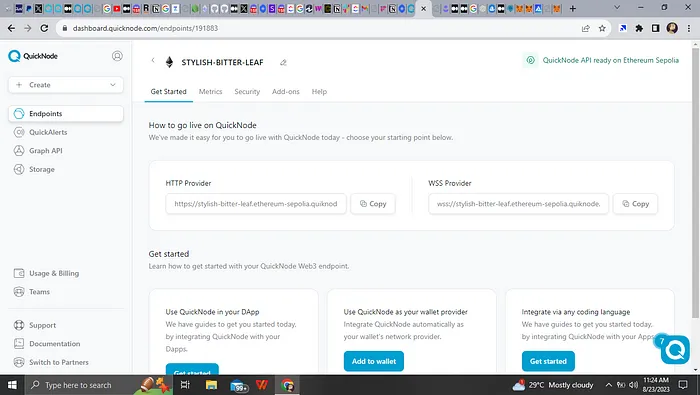Open Chrome profile avatar
The width and height of the screenshot is (700, 395).
coord(672,28)
